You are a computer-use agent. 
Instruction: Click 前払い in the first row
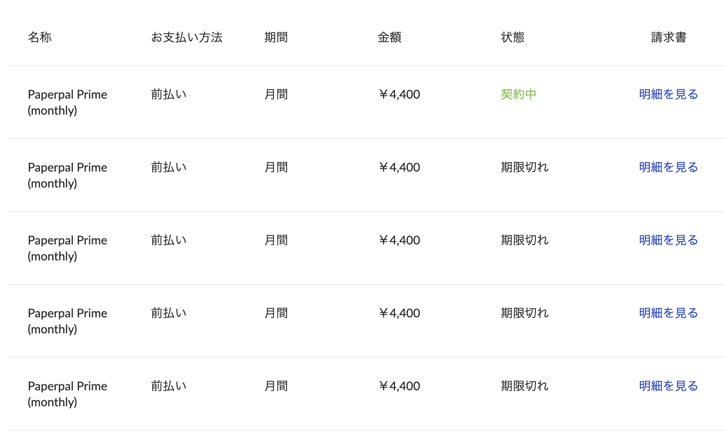point(169,94)
